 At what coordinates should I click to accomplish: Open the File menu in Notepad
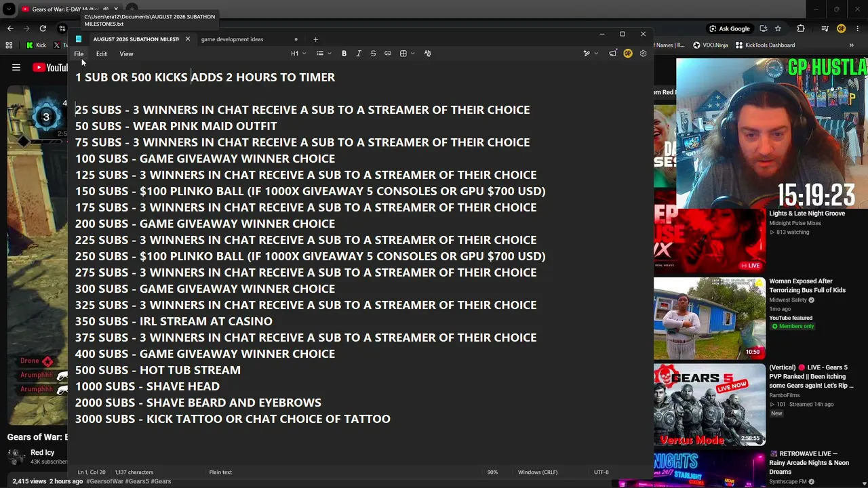click(x=79, y=54)
